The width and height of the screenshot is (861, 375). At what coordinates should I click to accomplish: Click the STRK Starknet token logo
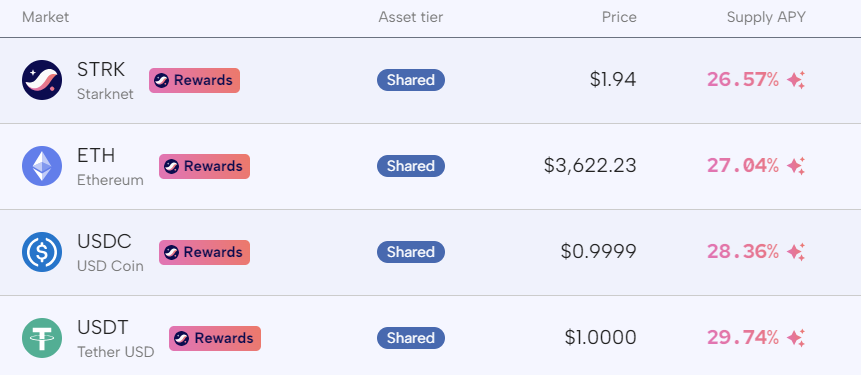click(x=42, y=80)
